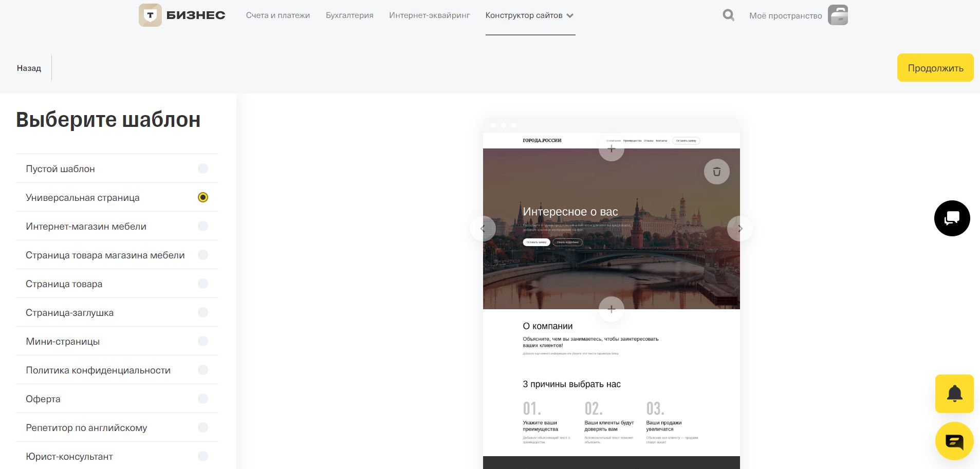Viewport: 980px width, 469px height.
Task: Click the plus icon below the hero image
Action: [611, 309]
